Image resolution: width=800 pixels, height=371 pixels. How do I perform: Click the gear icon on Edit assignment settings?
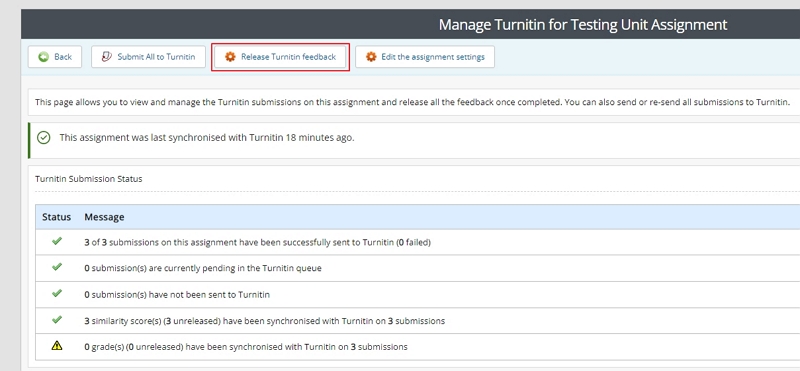click(371, 57)
